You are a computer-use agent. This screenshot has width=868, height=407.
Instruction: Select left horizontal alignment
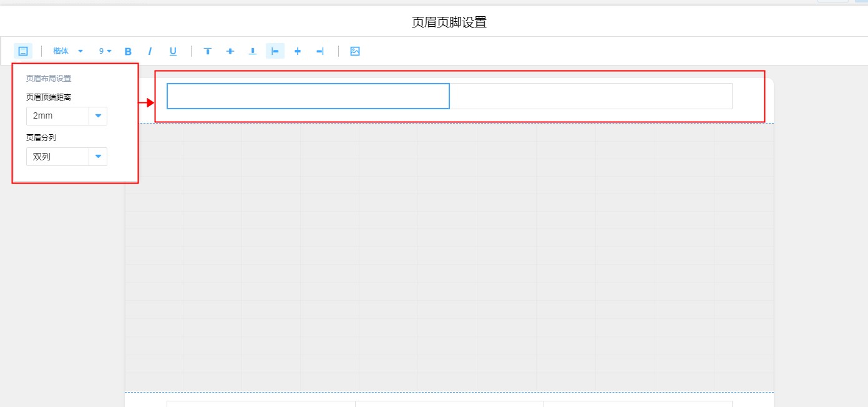[275, 51]
